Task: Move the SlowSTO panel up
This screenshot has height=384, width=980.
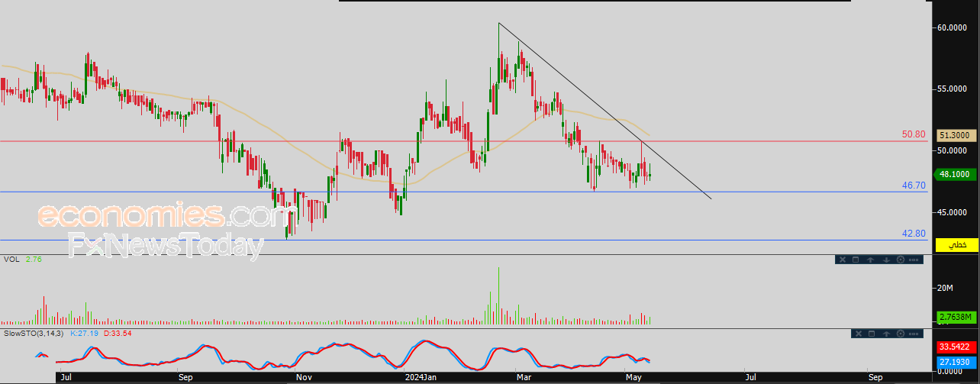Action: coord(886,334)
